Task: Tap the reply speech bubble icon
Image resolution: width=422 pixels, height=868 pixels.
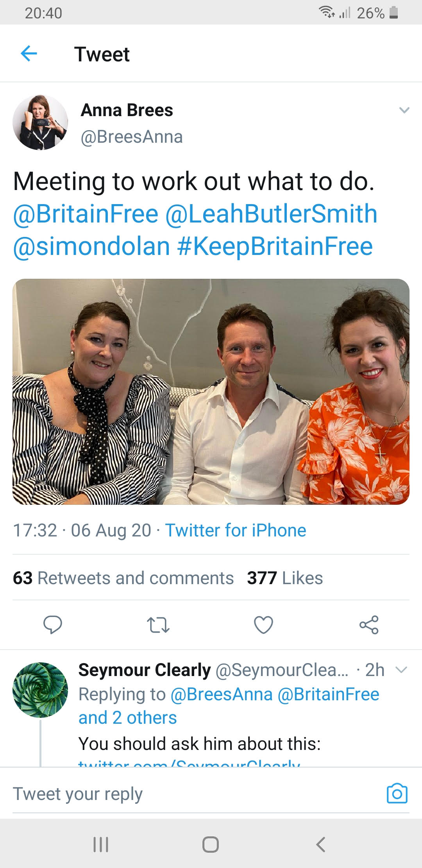Action: pos(53,624)
